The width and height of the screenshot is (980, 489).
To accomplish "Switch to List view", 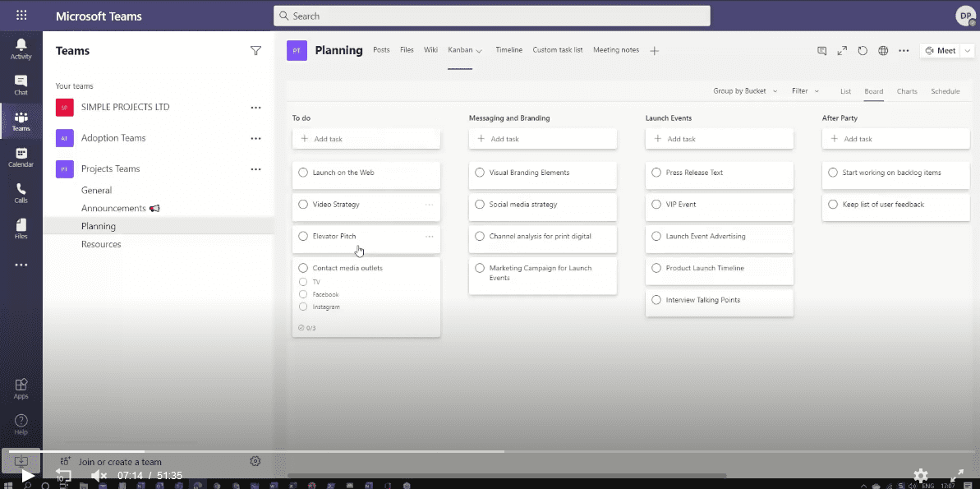I will click(845, 91).
